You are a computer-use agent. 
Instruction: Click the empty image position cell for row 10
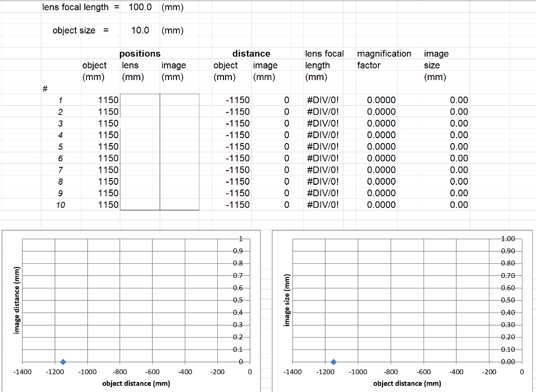pyautogui.click(x=178, y=205)
